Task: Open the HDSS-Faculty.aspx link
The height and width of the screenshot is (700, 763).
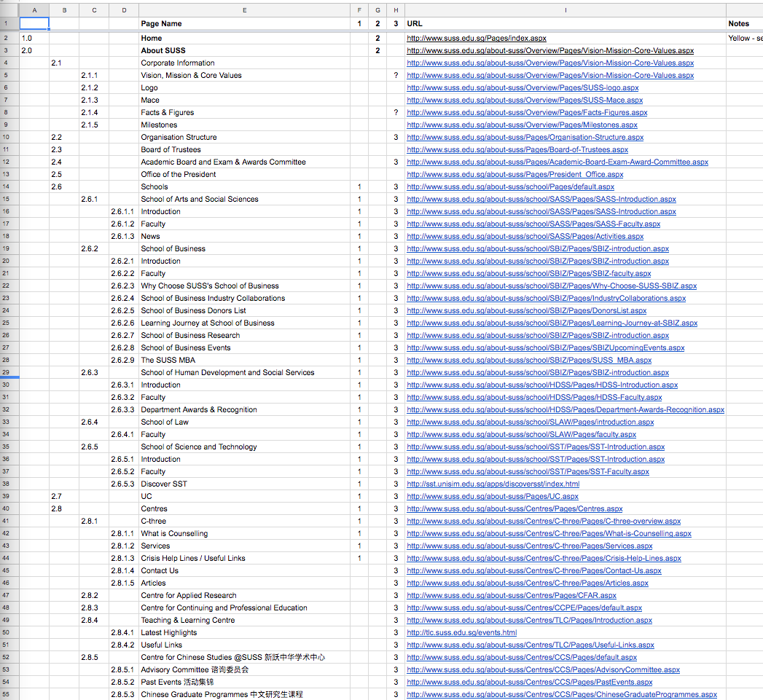Action: 534,397
